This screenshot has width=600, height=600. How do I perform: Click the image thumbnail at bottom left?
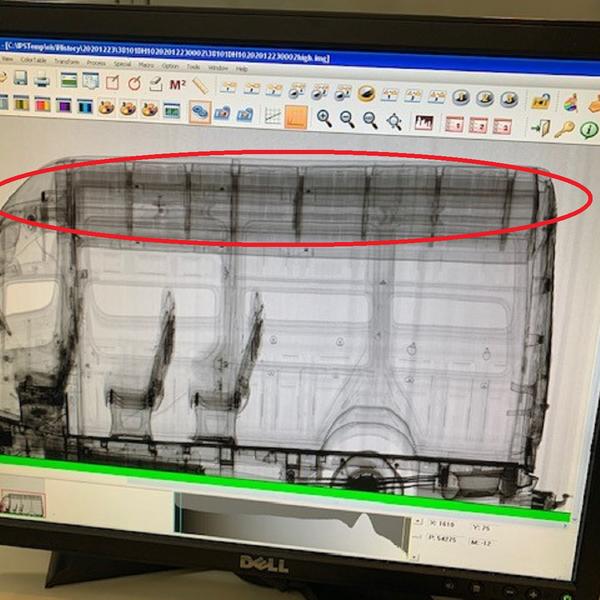22,500
